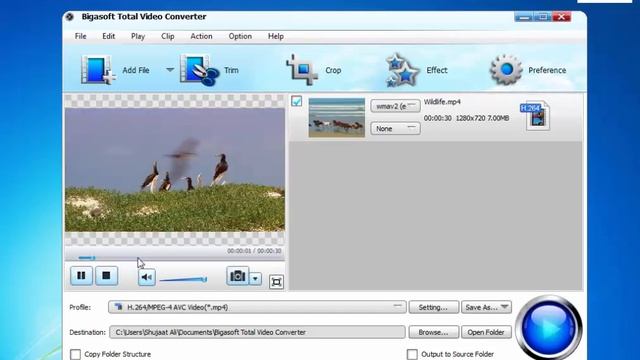Open the Action menu

pyautogui.click(x=201, y=36)
